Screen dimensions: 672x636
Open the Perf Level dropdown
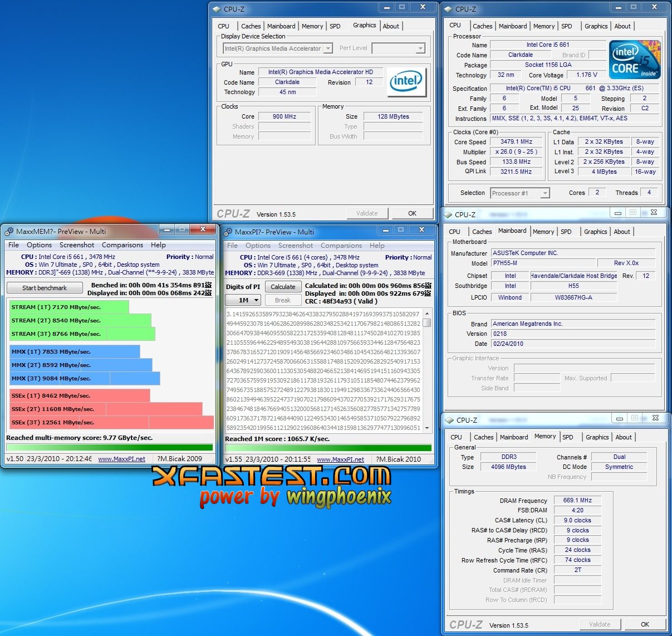point(420,48)
